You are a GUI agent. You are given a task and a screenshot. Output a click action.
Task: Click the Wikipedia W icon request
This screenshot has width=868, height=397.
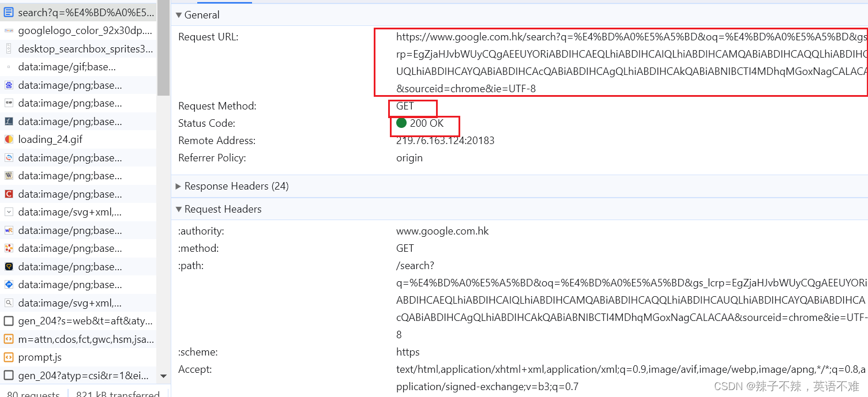click(x=9, y=176)
